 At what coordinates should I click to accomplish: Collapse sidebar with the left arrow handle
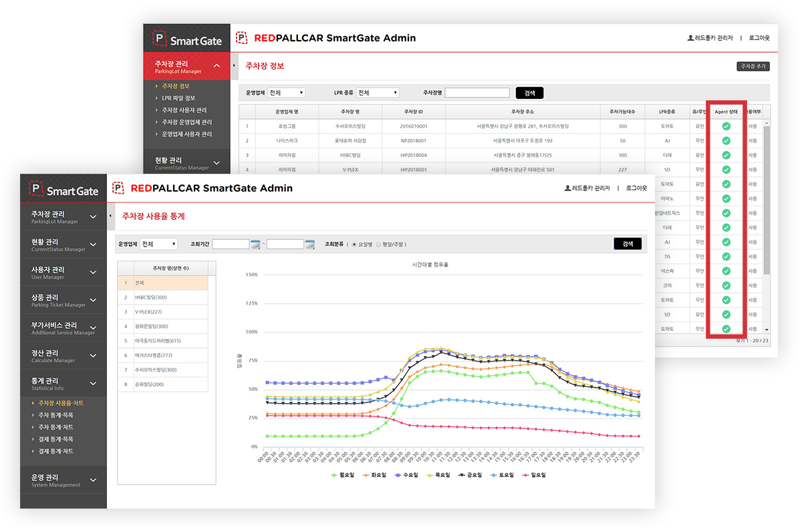coord(110,217)
